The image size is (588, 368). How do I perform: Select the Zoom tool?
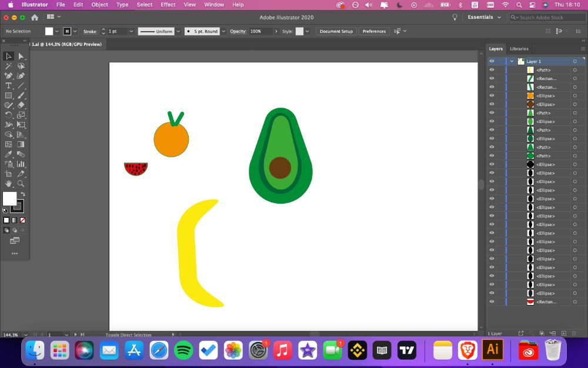click(x=21, y=184)
